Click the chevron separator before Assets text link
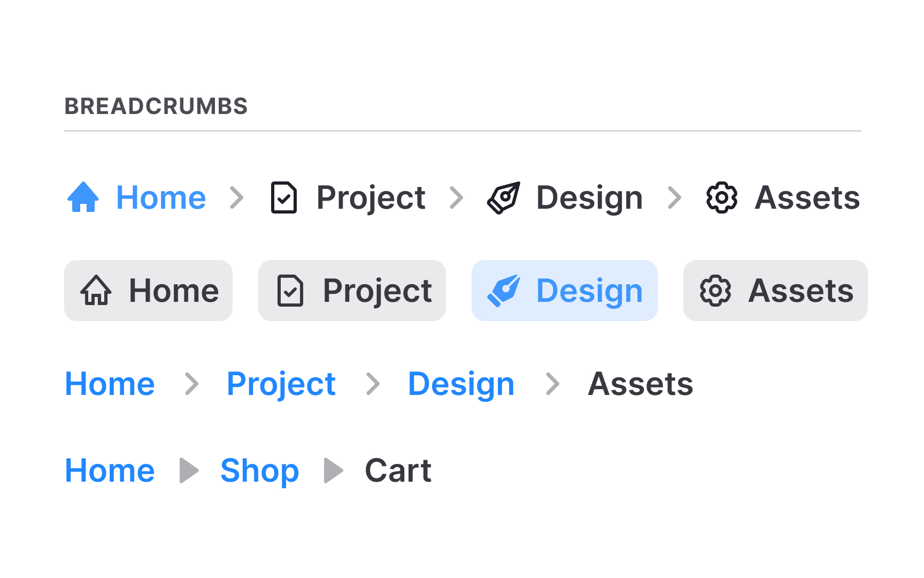Screen dimensions: 924x578 point(553,383)
